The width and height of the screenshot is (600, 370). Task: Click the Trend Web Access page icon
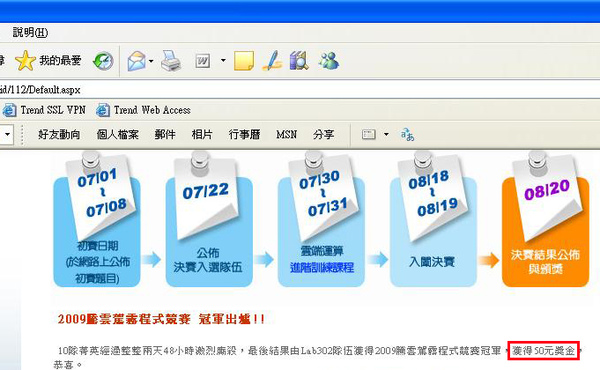click(103, 110)
